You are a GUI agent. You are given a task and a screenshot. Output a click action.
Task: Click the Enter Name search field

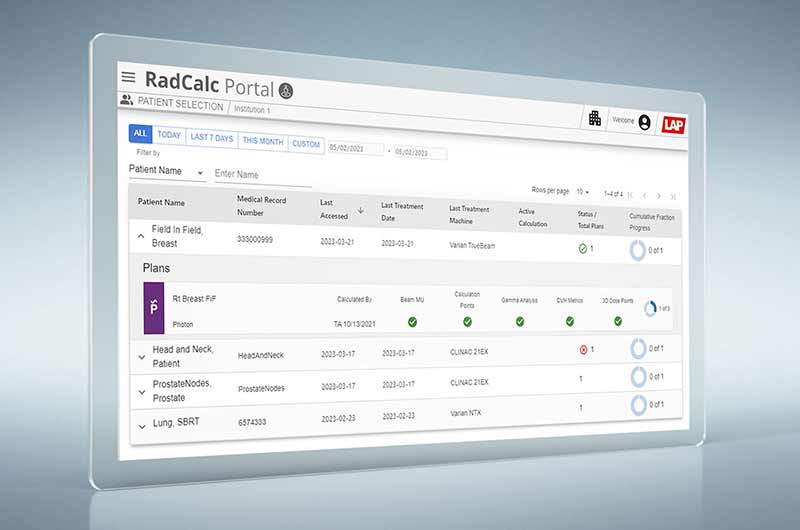(263, 175)
